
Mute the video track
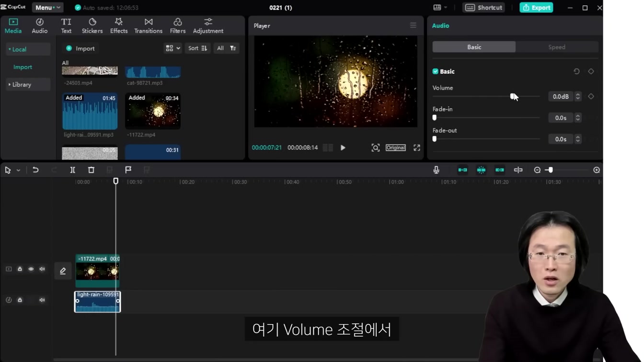tap(42, 269)
